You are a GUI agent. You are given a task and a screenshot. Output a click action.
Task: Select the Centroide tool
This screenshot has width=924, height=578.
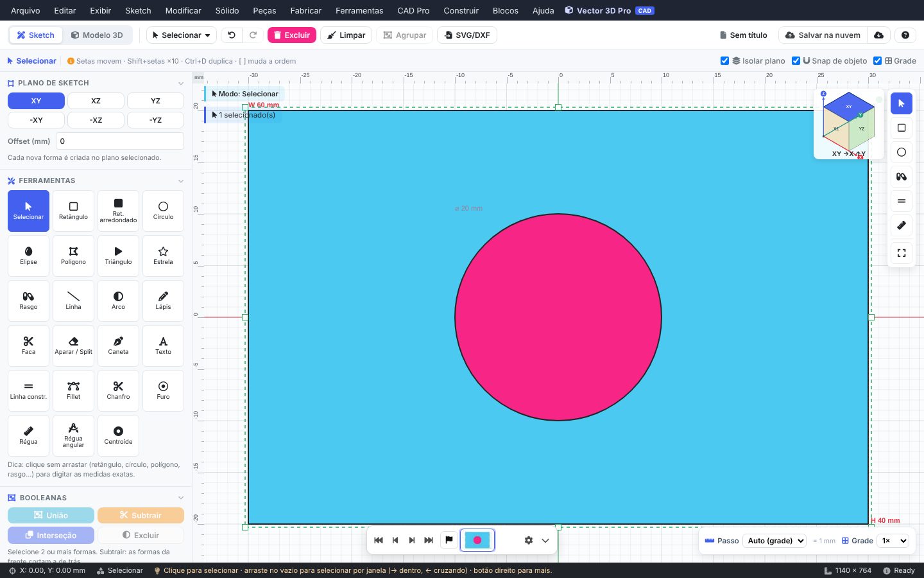point(118,435)
